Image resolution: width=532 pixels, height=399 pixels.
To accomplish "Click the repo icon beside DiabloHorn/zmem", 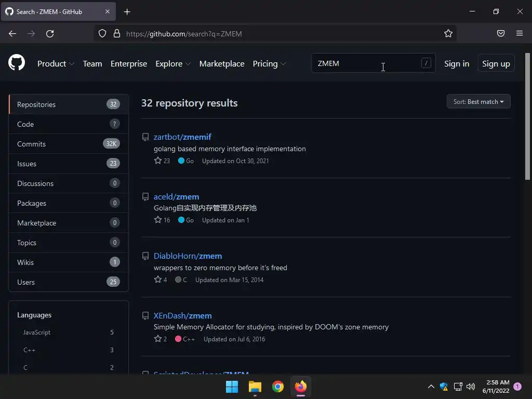I will pyautogui.click(x=145, y=256).
